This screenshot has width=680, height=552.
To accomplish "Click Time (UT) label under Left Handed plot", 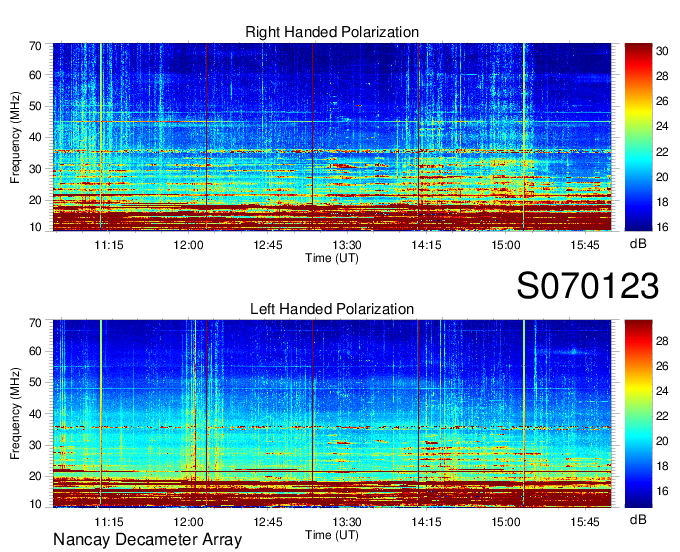I will (x=332, y=535).
